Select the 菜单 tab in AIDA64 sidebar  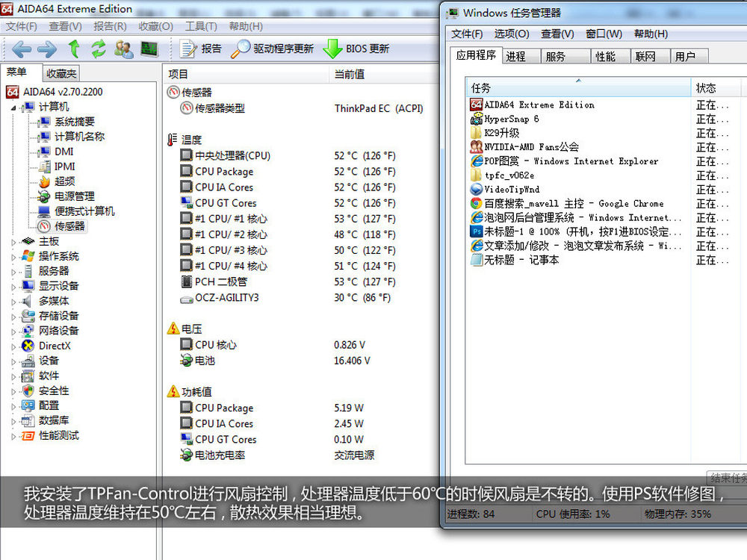click(x=17, y=72)
